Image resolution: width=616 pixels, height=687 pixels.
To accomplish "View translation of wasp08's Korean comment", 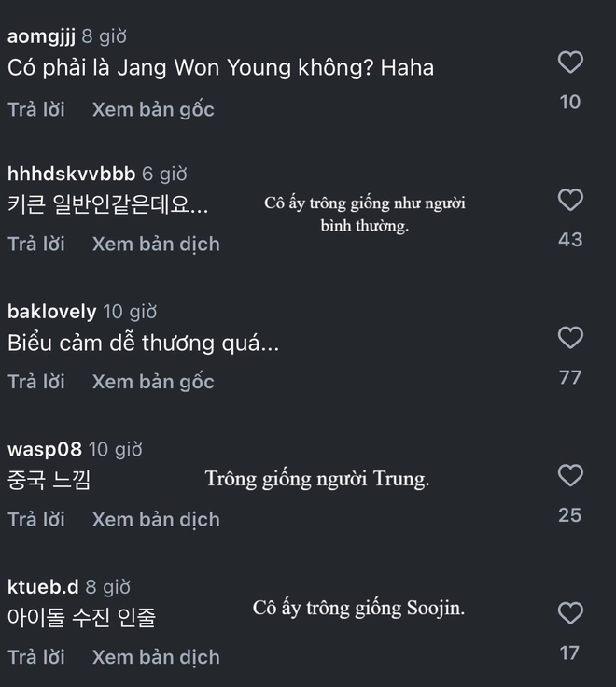I will pos(156,519).
